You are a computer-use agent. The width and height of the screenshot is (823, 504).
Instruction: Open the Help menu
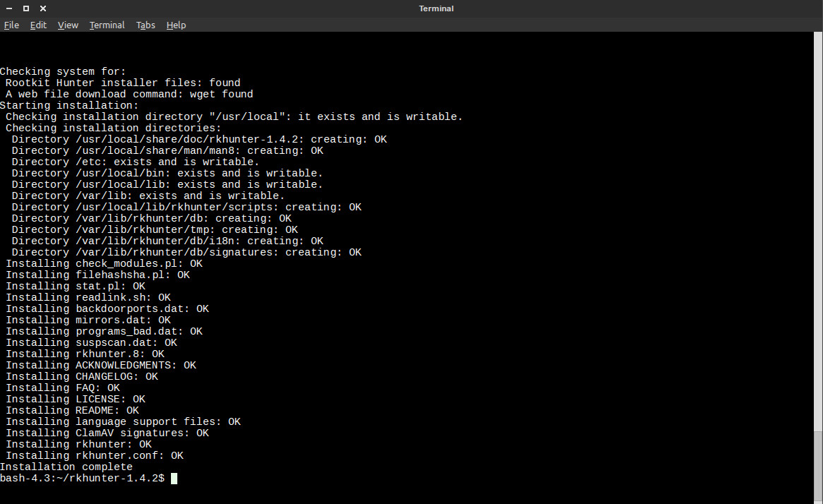point(176,25)
